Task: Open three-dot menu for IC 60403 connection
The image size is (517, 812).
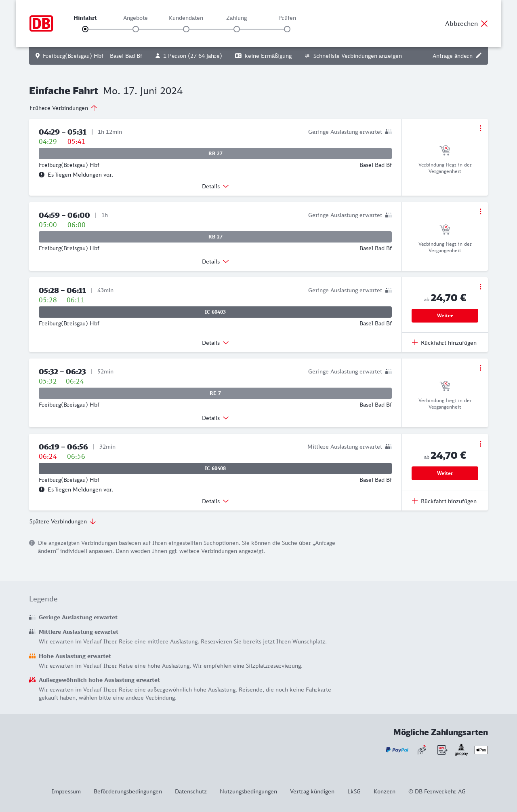Action: pyautogui.click(x=480, y=287)
